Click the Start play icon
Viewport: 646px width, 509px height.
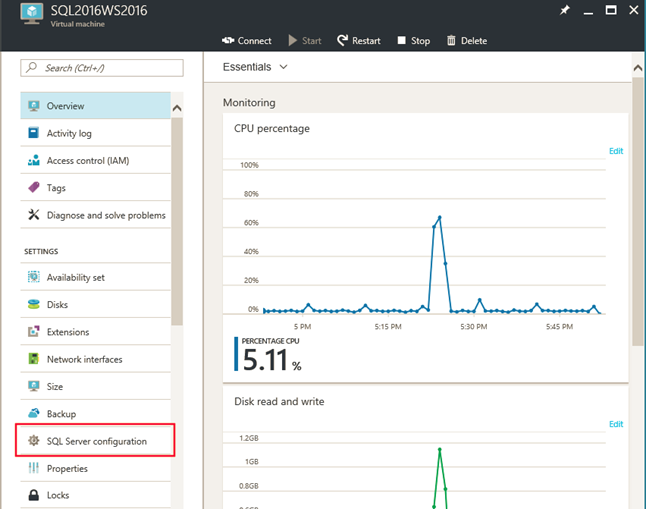(293, 40)
